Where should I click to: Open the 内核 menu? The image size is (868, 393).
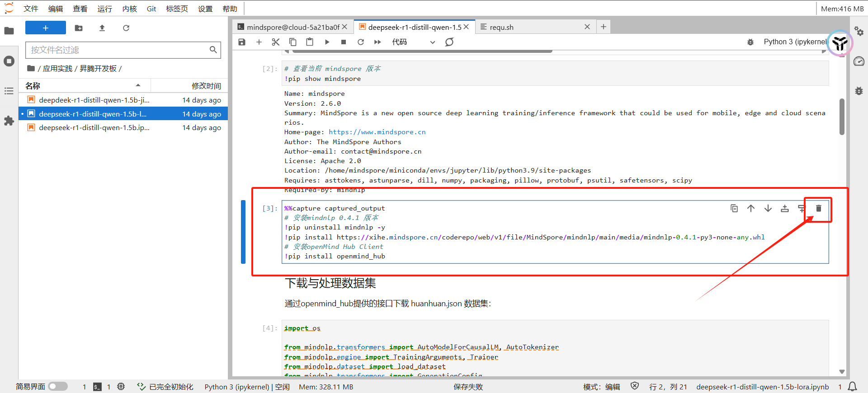(x=129, y=9)
